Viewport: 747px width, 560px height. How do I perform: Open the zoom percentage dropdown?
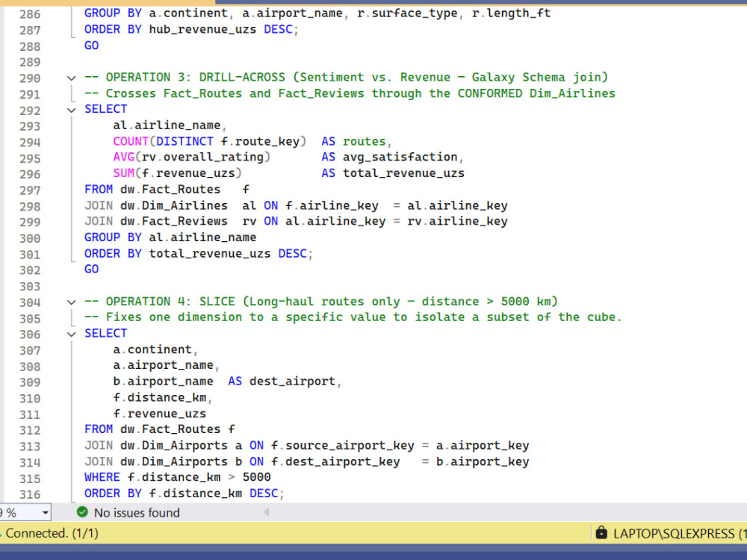pyautogui.click(x=46, y=513)
